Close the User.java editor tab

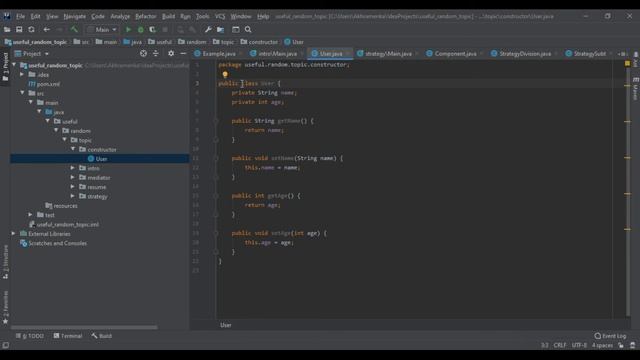coord(347,53)
